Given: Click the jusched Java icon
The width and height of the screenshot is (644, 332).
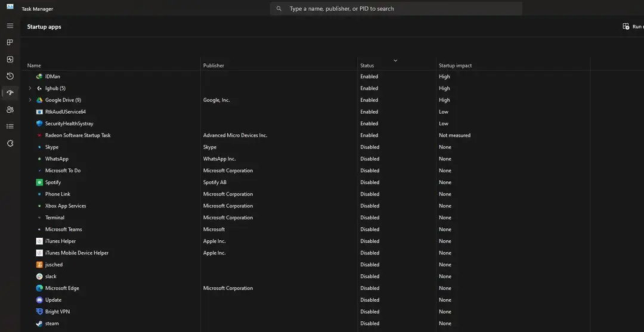Looking at the screenshot, I should tap(39, 265).
